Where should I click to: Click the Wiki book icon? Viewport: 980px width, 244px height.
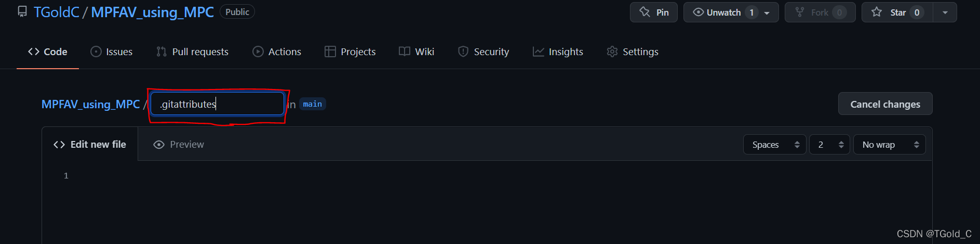pyautogui.click(x=405, y=52)
